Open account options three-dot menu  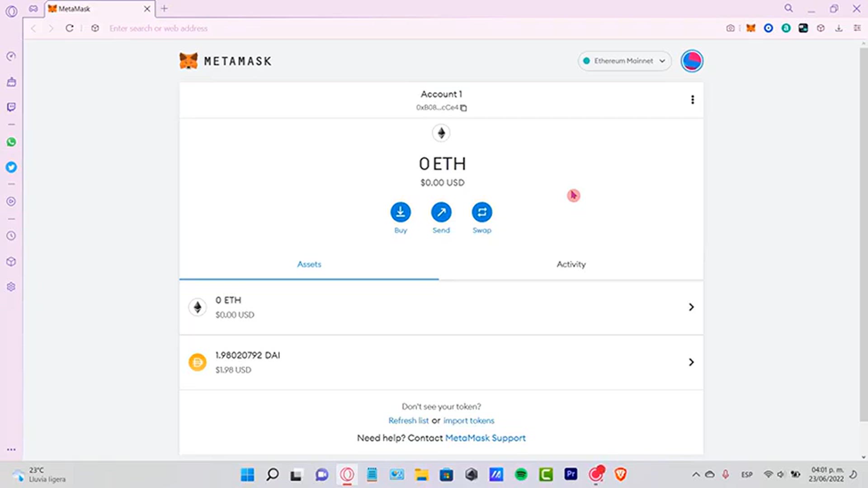tap(692, 100)
